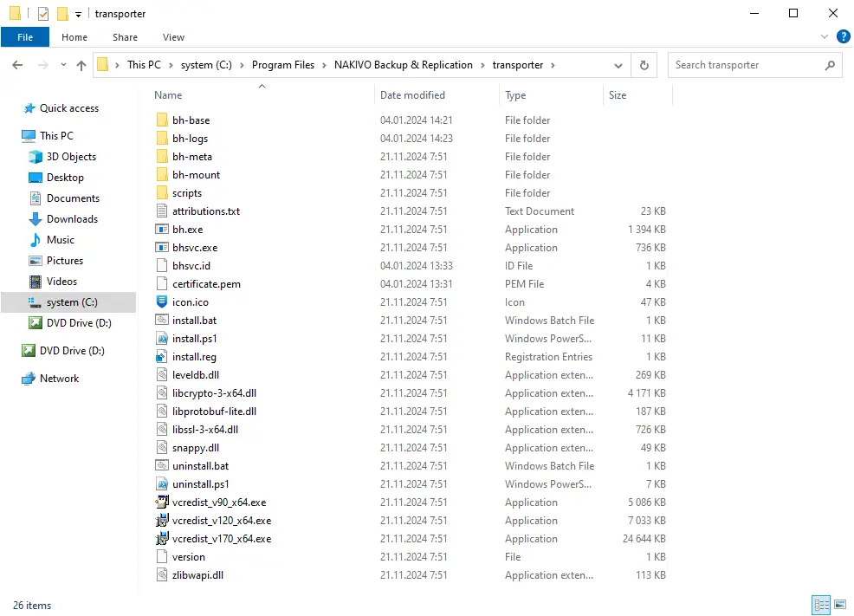
Task: Select Network in navigation pane
Action: click(60, 378)
